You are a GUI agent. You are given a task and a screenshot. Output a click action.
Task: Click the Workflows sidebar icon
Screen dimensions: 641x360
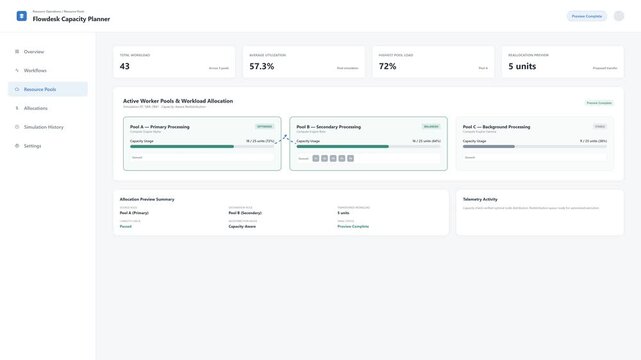(x=17, y=70)
